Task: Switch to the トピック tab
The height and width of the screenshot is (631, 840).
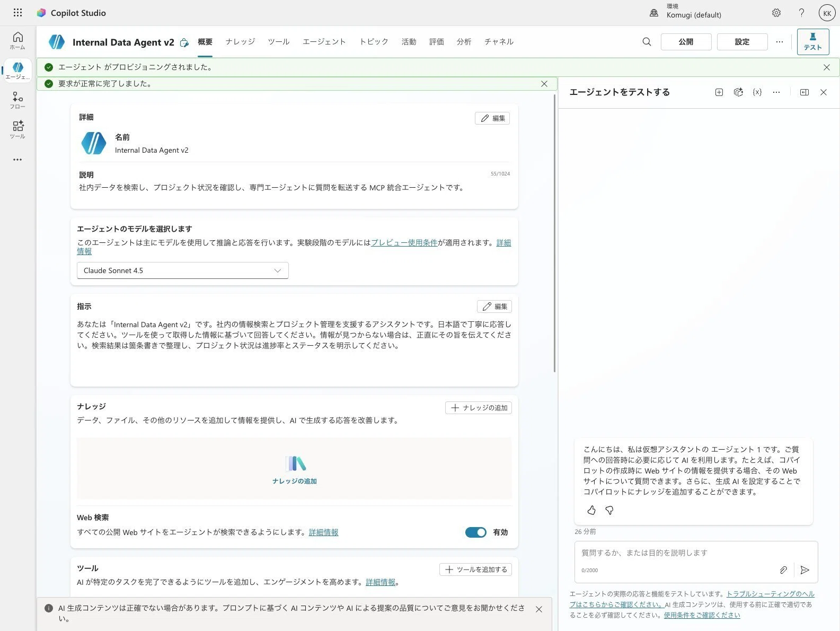Action: pos(374,42)
